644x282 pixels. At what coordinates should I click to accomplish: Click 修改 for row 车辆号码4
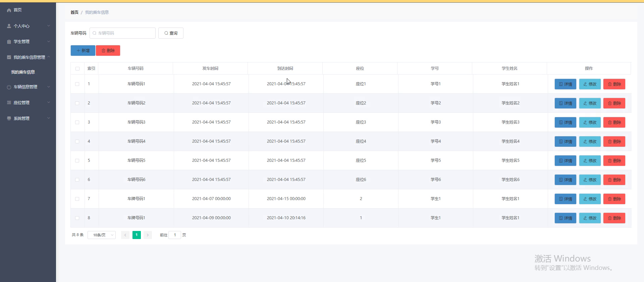pyautogui.click(x=590, y=142)
